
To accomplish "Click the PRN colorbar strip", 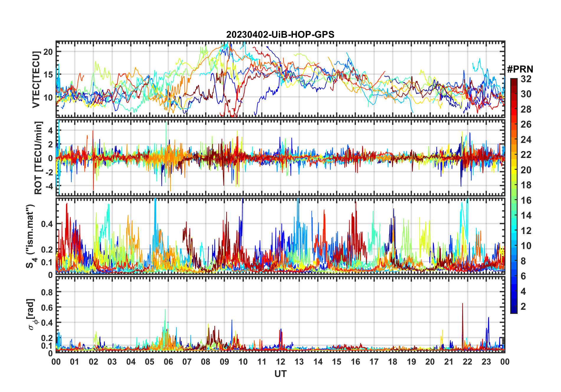I will 514,196.
